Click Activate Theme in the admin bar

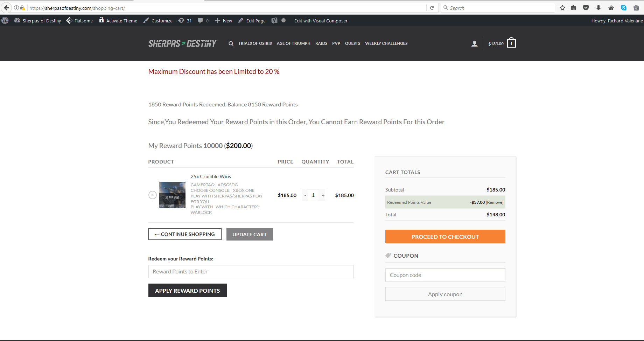118,21
